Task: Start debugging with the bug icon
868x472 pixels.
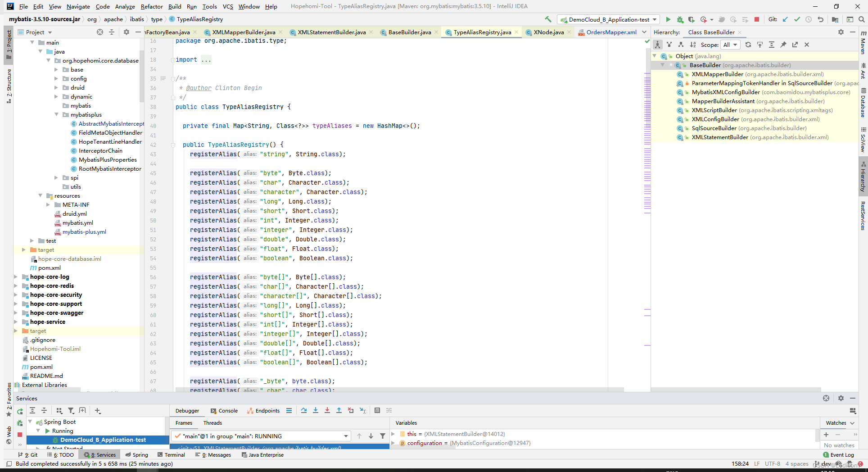Action: [x=680, y=19]
